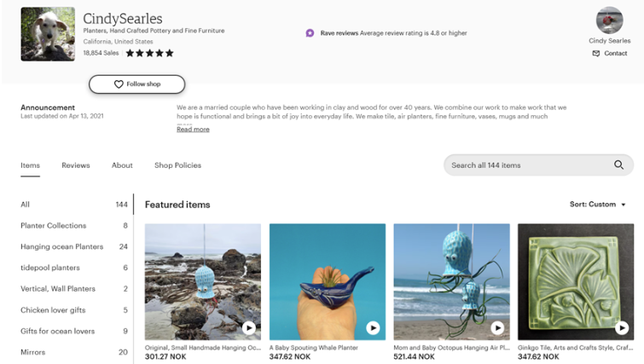644x364 pixels.
Task: Click the Search all 144 items field
Action: coord(538,165)
